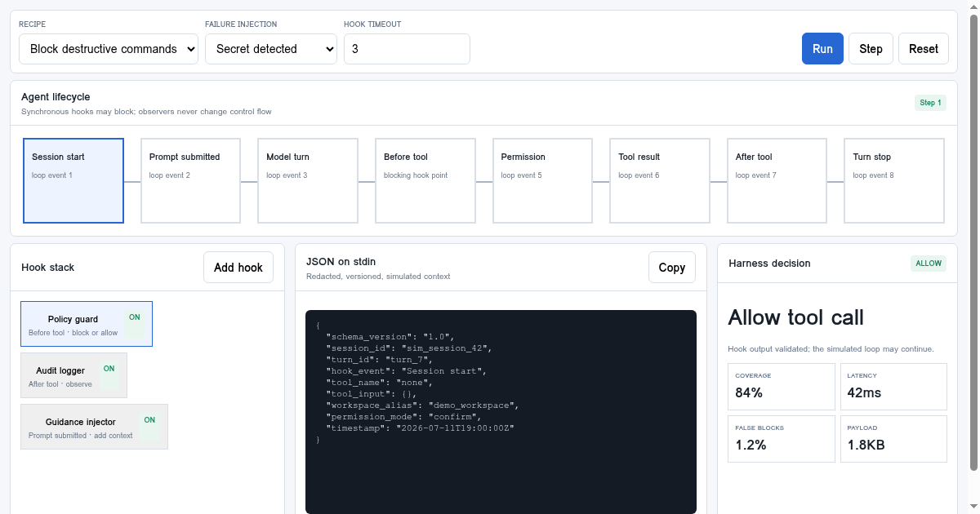
Task: Click the Reset button
Action: coord(924,49)
